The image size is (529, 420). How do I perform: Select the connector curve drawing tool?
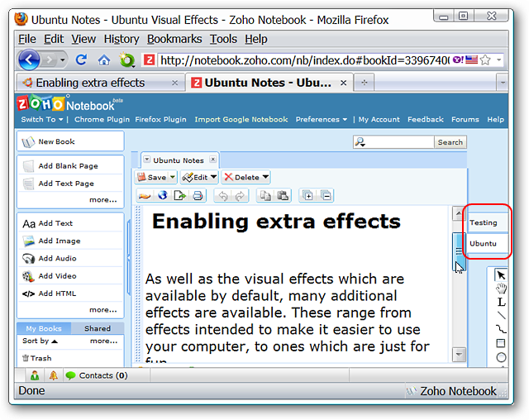502,329
